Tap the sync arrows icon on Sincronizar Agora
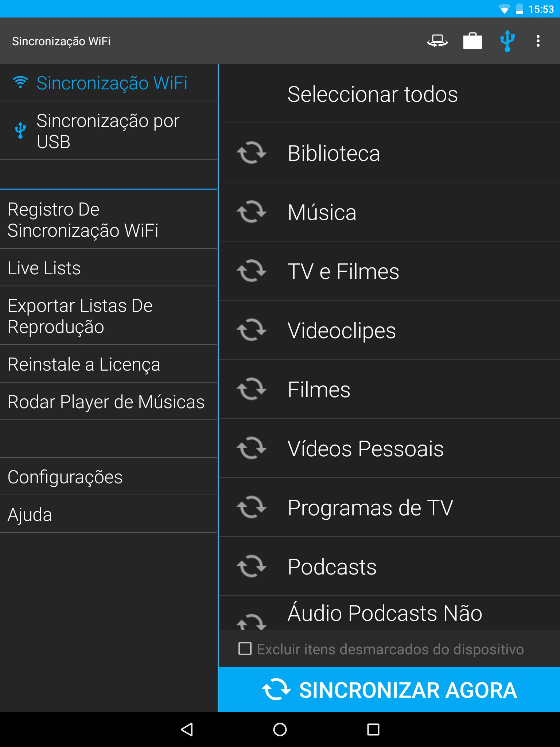The width and height of the screenshot is (560, 747). tap(276, 689)
